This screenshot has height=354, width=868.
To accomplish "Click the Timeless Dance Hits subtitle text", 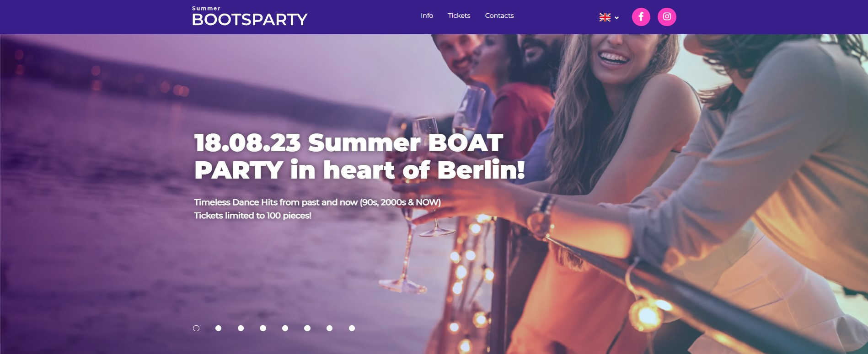I will point(317,202).
